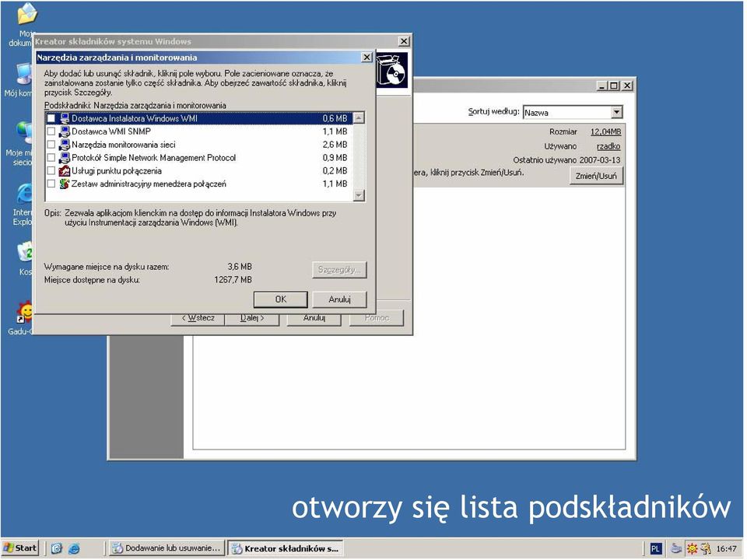Click the subcomponents list scroll-down arrow
747x560 pixels.
(x=359, y=195)
